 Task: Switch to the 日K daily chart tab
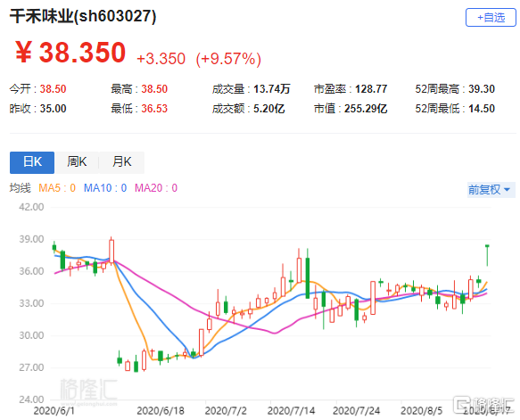point(32,162)
